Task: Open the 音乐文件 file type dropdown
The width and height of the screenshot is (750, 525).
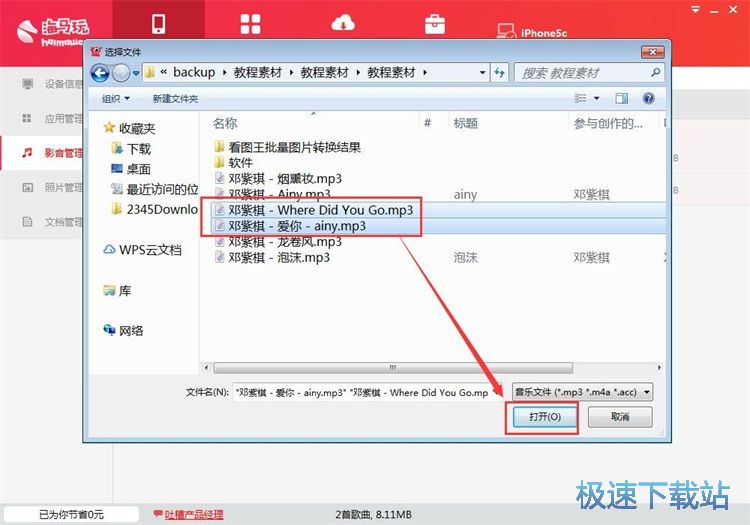Action: (x=582, y=392)
